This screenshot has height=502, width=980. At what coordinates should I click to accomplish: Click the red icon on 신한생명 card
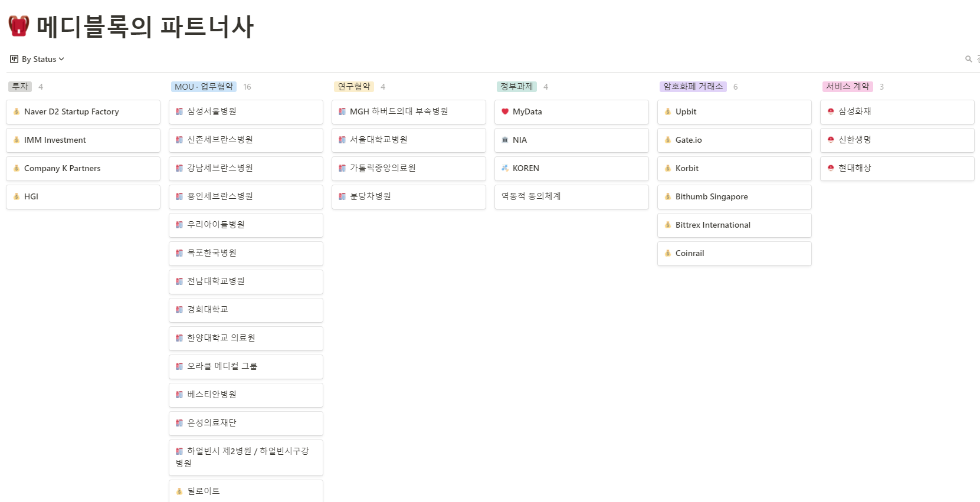[831, 140]
